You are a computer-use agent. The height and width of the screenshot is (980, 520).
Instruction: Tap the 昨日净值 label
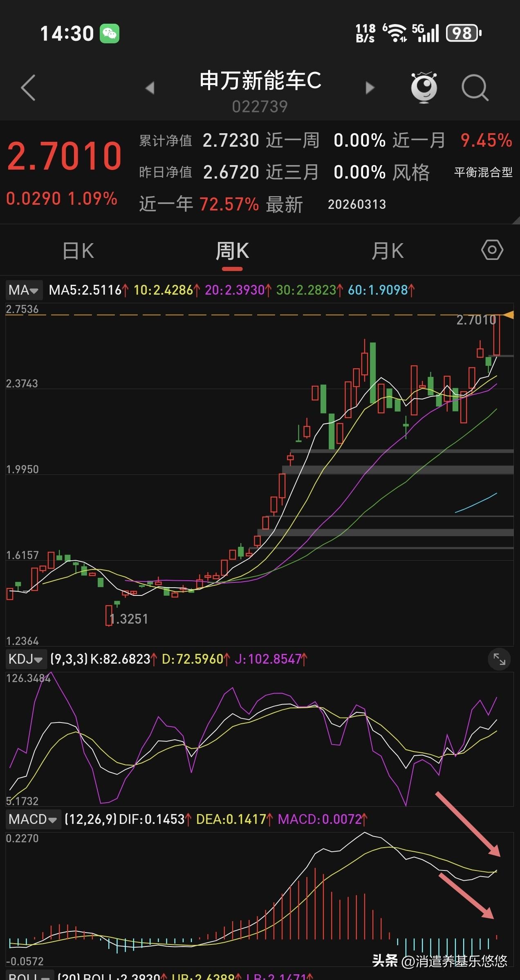[166, 172]
